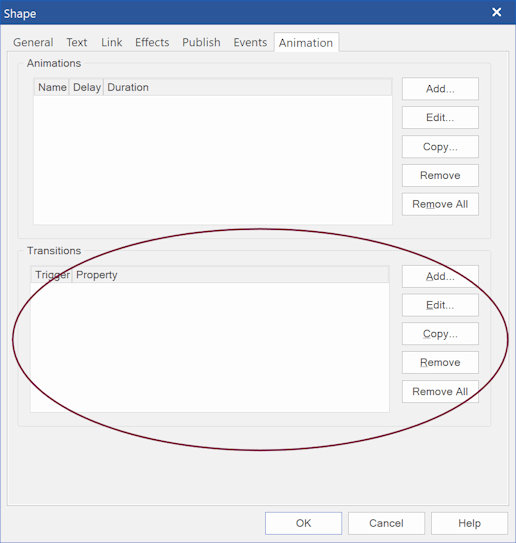The height and width of the screenshot is (543, 516).
Task: Open the Text tab
Action: (77, 42)
